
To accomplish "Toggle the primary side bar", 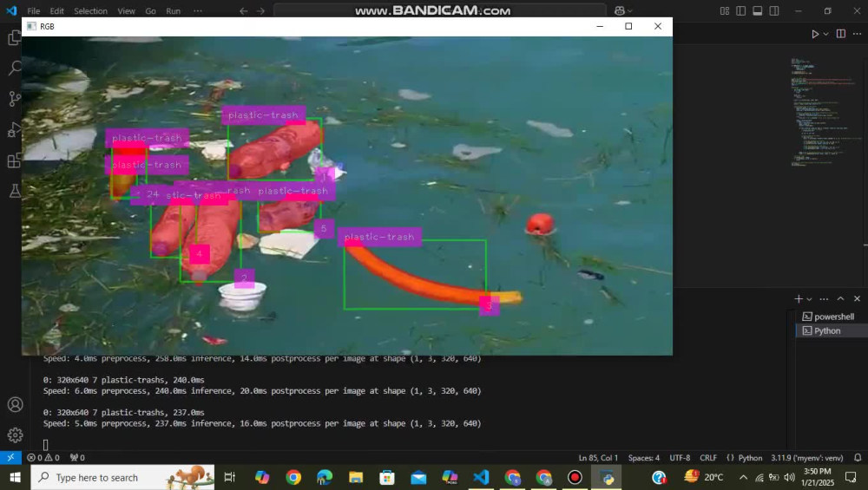I will pyautogui.click(x=740, y=10).
